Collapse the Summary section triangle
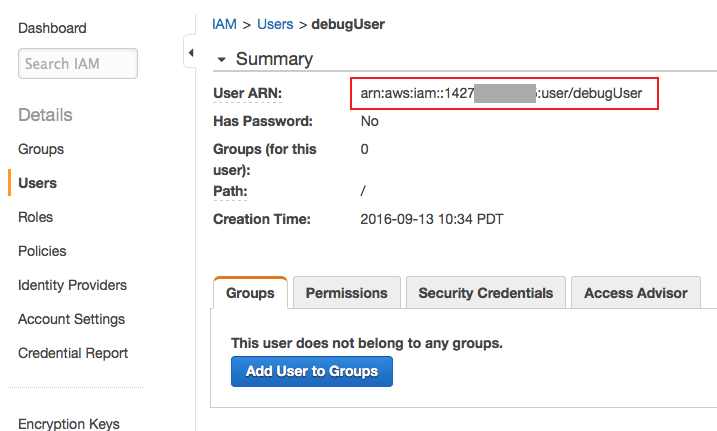The width and height of the screenshot is (717, 431). coord(221,60)
